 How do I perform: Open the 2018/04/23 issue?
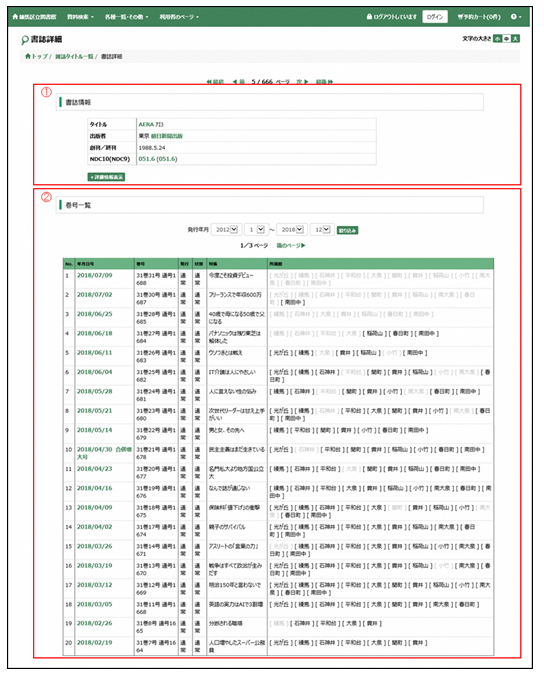[94, 469]
